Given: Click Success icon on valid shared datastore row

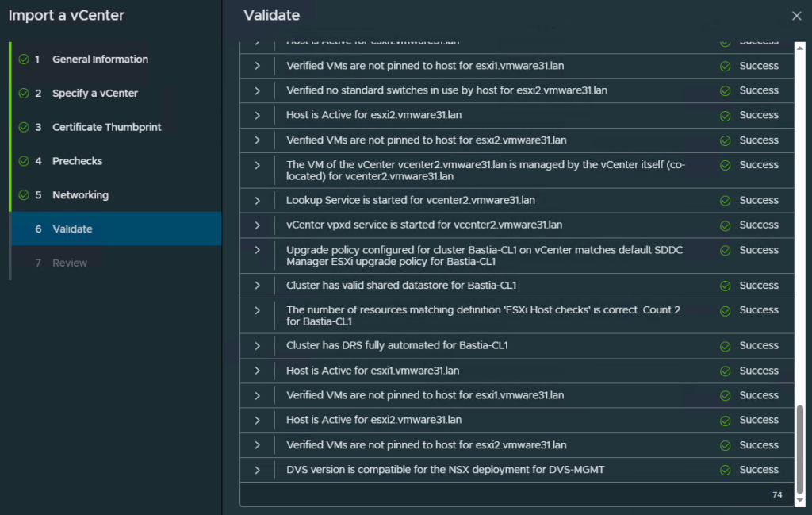Looking at the screenshot, I should (x=725, y=286).
